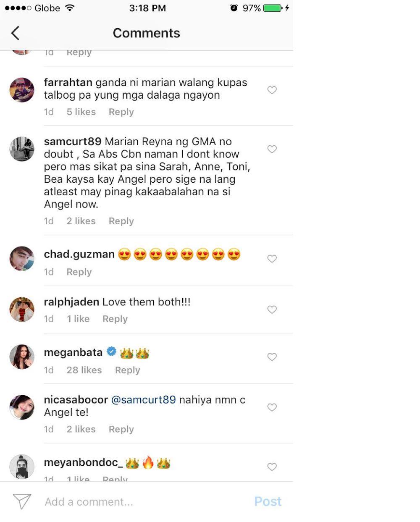Reply to ralphjaden's comment

[115, 319]
